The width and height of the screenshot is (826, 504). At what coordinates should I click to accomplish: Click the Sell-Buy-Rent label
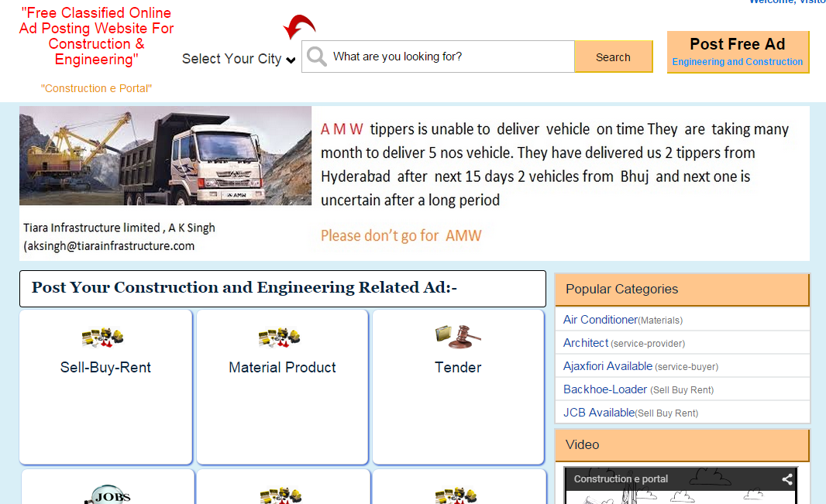pos(105,367)
